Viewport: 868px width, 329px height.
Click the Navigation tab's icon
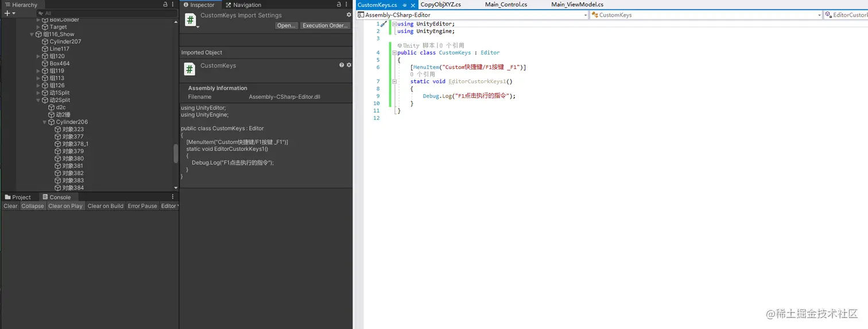coord(228,5)
